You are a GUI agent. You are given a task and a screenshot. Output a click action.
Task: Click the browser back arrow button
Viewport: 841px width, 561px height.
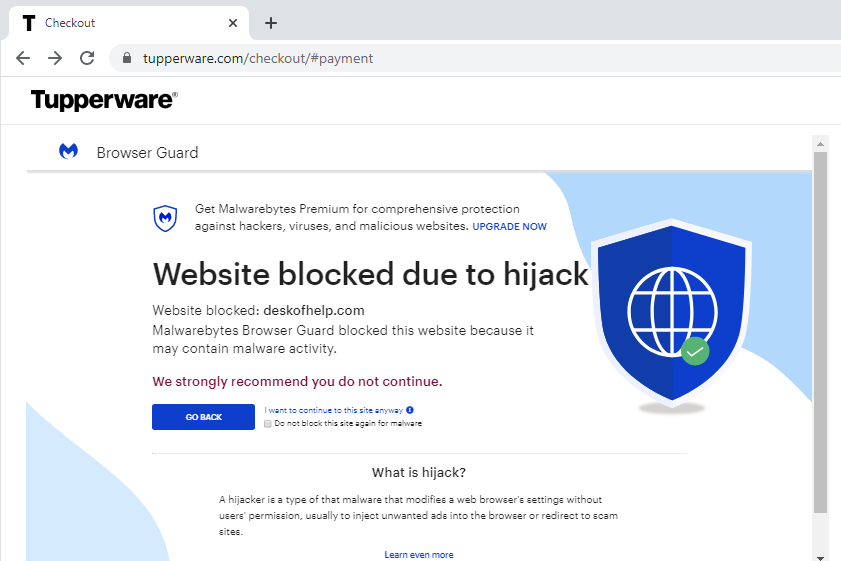23,58
